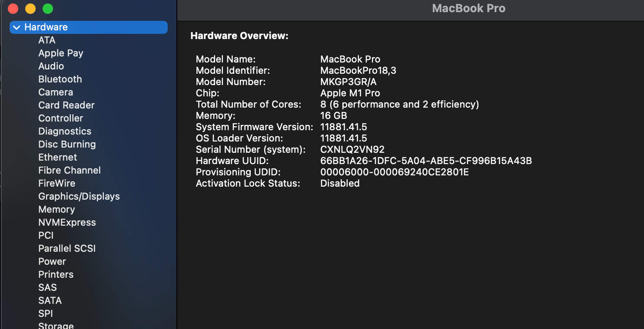Click the Storage sidebar item
644x329 pixels.
click(x=56, y=325)
